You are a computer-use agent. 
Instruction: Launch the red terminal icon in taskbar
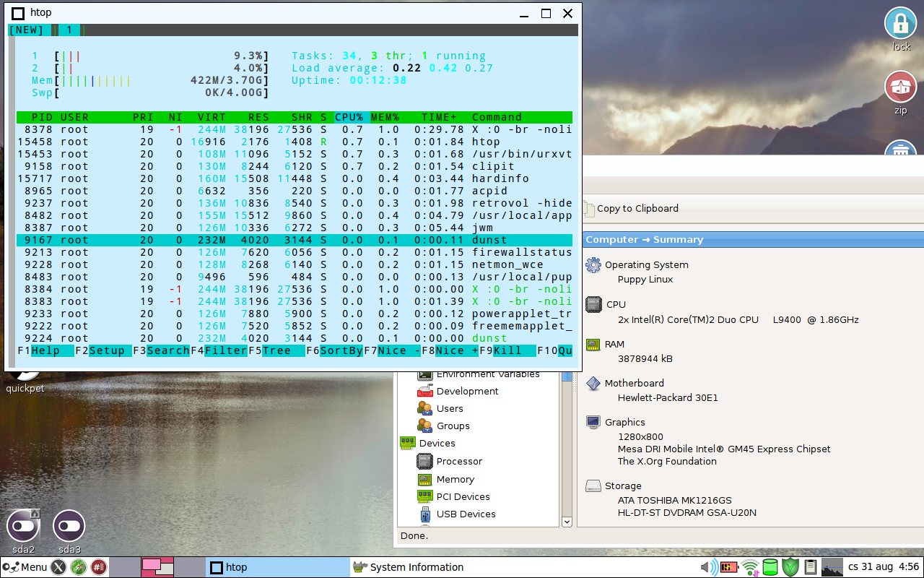pyautogui.click(x=99, y=567)
